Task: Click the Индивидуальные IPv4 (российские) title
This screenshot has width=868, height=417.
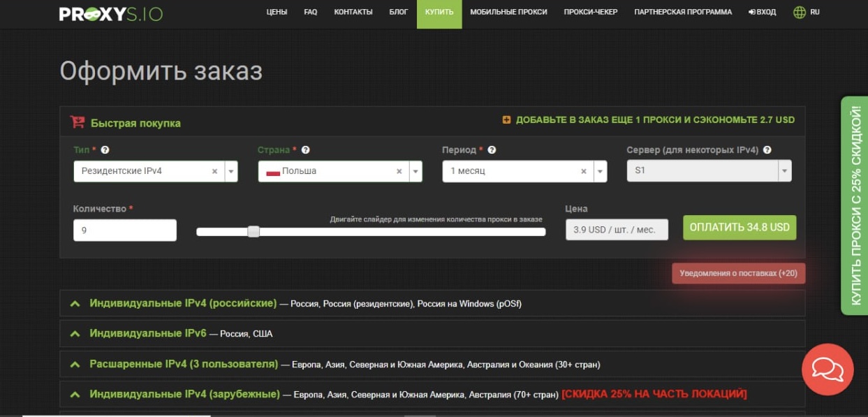Action: coord(183,304)
